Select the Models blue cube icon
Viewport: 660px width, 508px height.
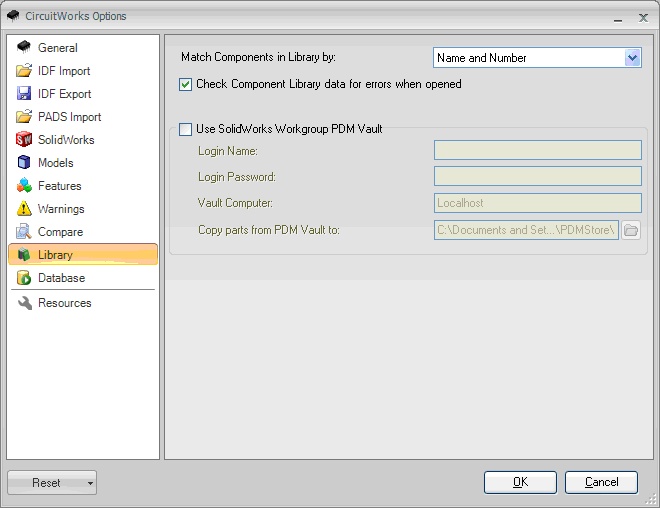(x=24, y=162)
